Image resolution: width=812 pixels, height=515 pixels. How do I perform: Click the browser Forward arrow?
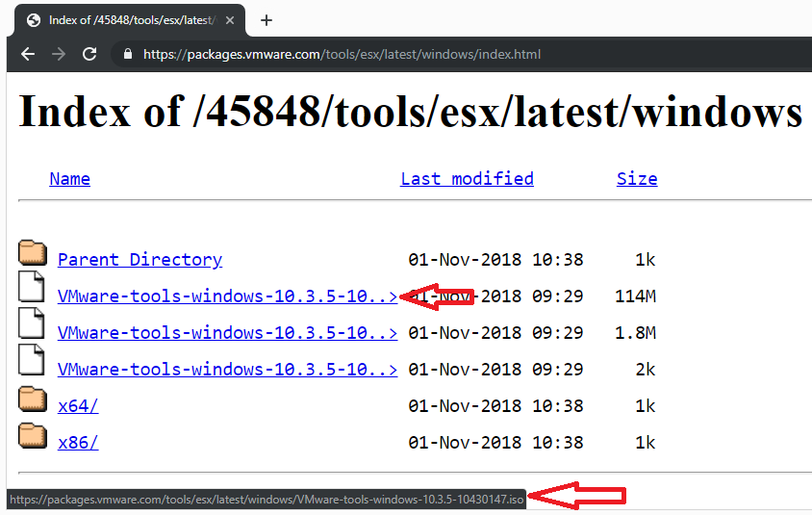[x=59, y=54]
